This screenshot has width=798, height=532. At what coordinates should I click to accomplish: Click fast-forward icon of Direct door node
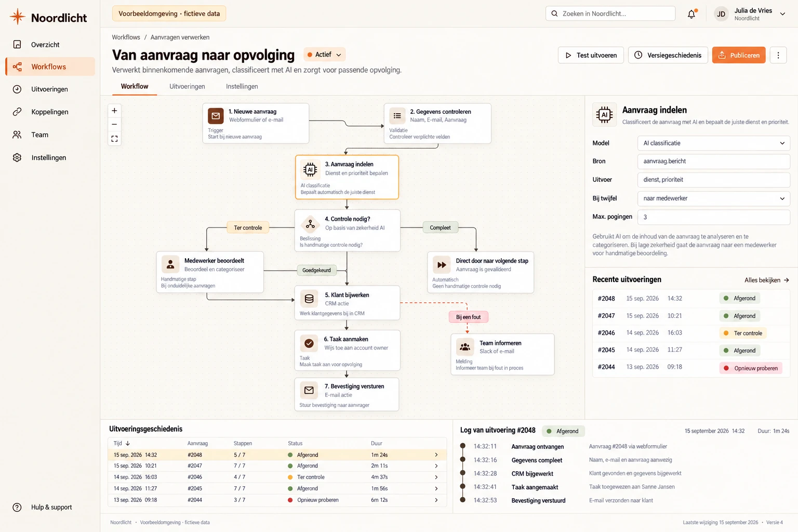[442, 265]
